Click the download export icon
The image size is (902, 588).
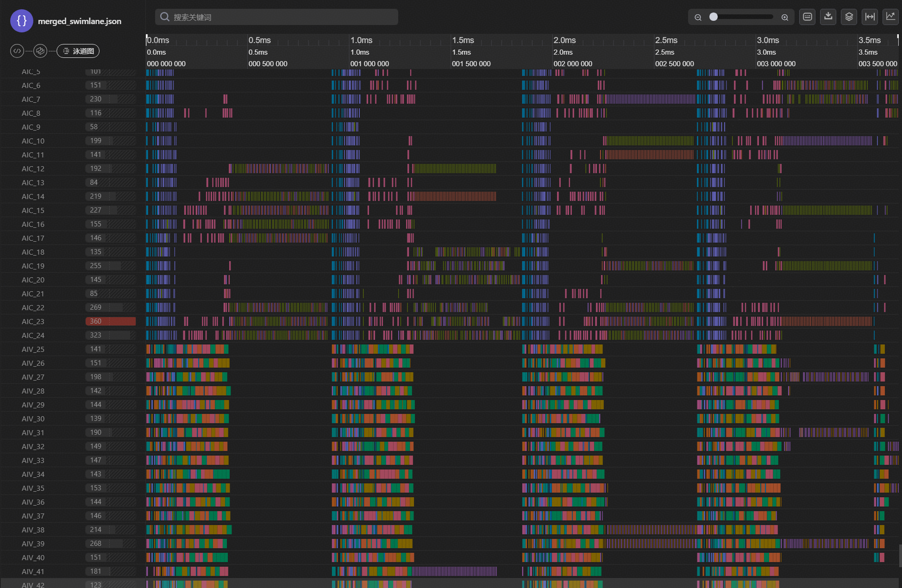[828, 17]
